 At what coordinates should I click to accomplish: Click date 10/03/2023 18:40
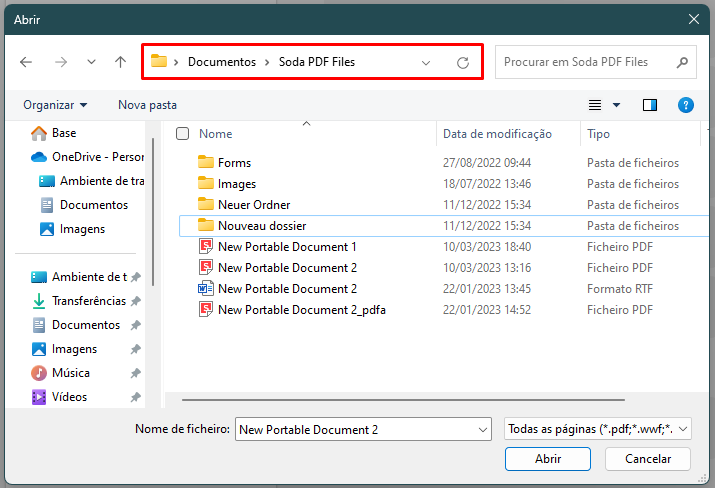[x=487, y=247]
